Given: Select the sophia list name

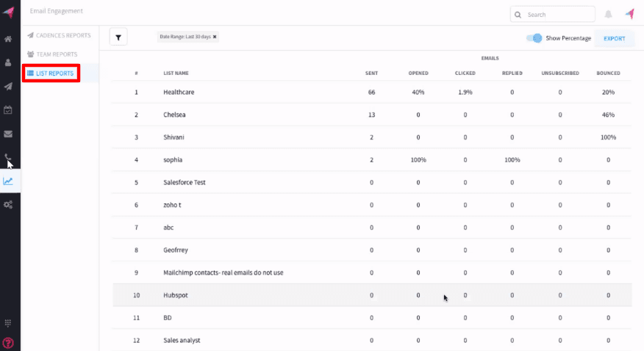Looking at the screenshot, I should (x=173, y=160).
